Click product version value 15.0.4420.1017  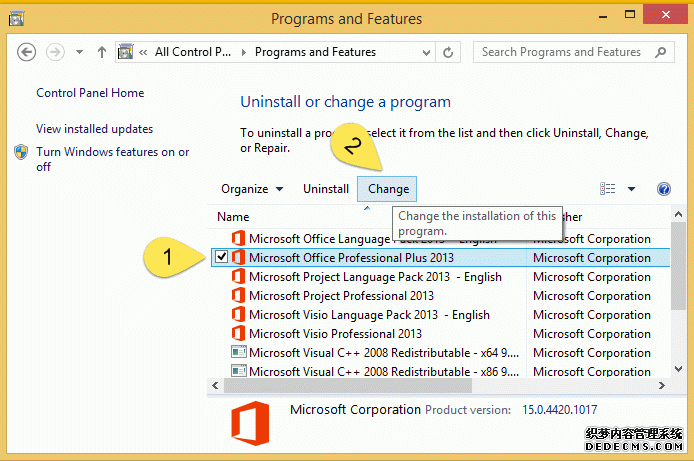[x=559, y=410]
